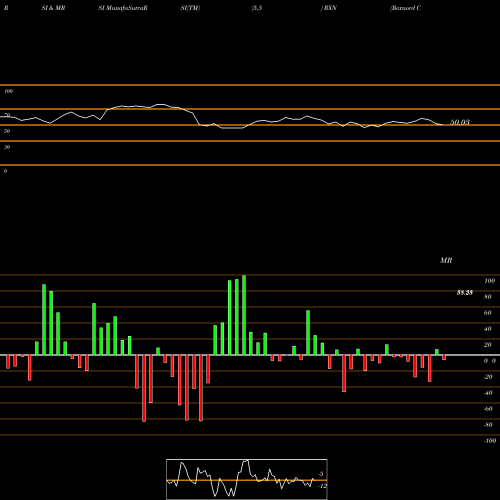Click the -40 label on the MR axis

pyautogui.click(x=488, y=393)
